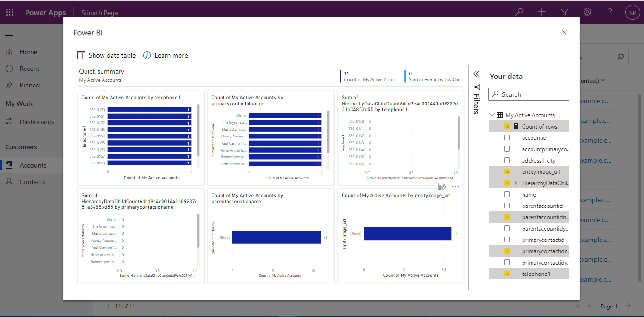The image size is (644, 317).
Task: Open Dashboards from the sidebar
Action: click(x=36, y=122)
